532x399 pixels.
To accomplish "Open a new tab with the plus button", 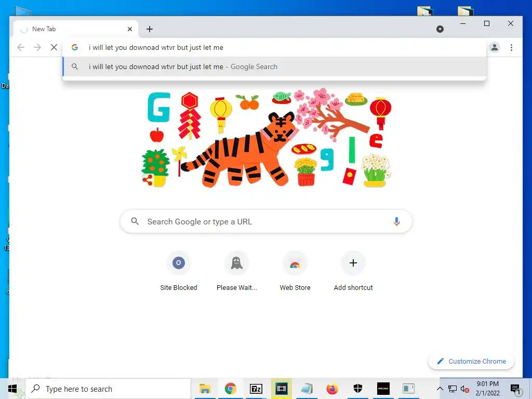I will [150, 29].
